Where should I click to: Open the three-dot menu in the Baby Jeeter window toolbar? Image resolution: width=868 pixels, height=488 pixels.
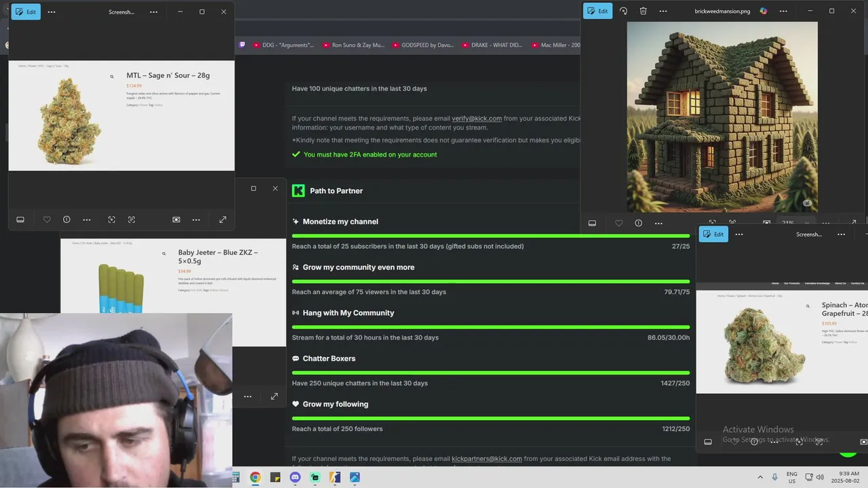coord(248,396)
